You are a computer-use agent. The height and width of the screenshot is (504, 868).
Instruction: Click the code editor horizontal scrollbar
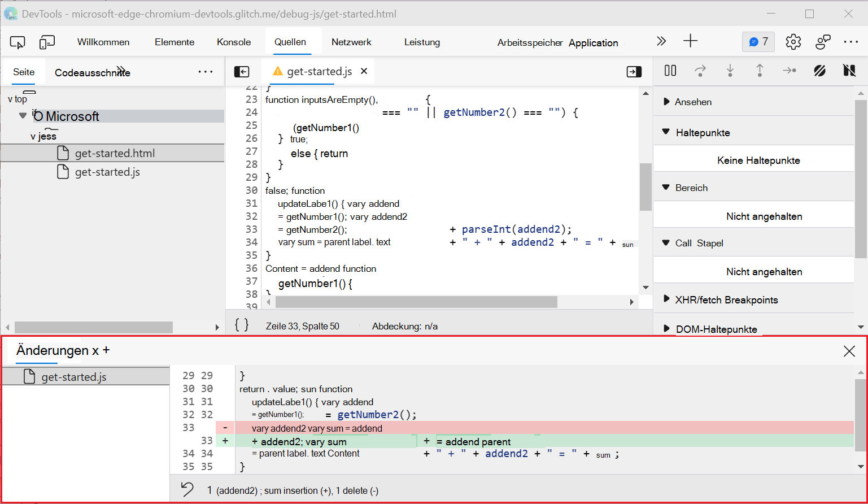(x=416, y=302)
